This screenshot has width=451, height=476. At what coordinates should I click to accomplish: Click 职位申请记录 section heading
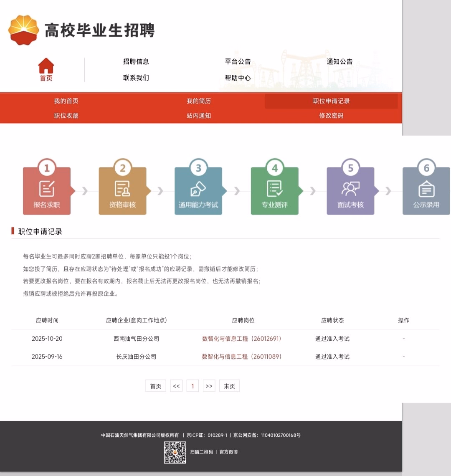click(x=40, y=232)
